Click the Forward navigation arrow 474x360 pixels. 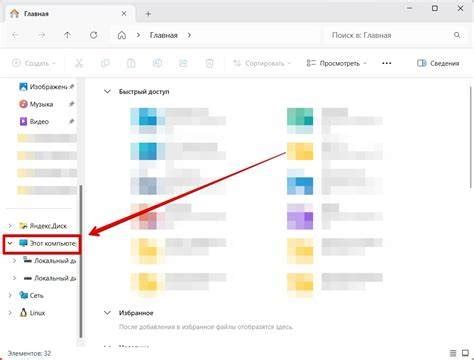point(41,35)
